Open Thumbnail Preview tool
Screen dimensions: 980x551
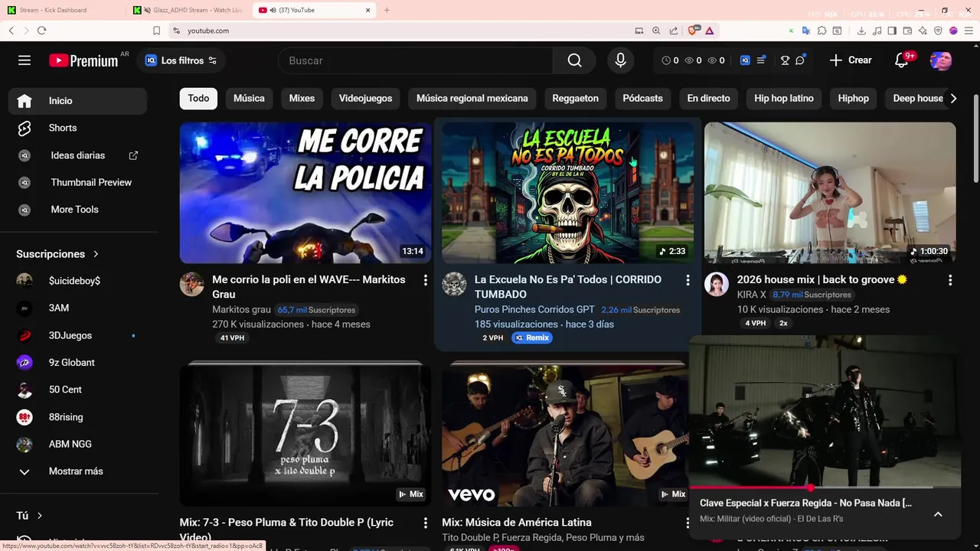(x=77, y=182)
